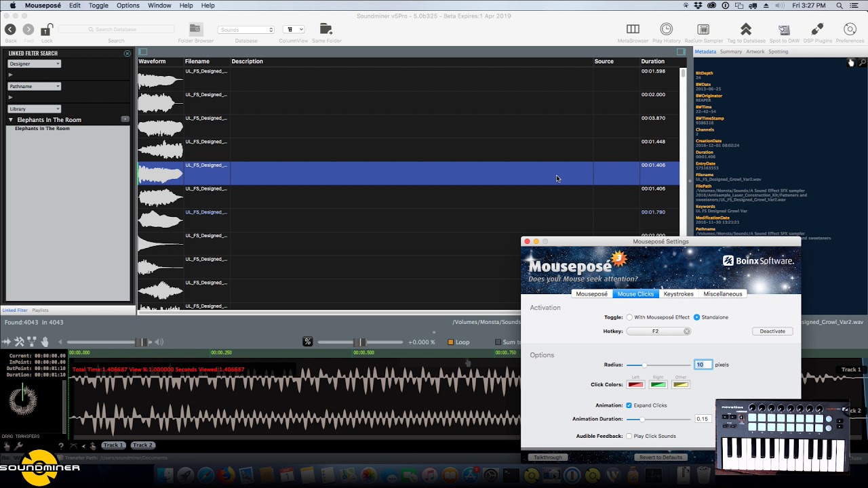Click Revert to Defaults button

[661, 457]
